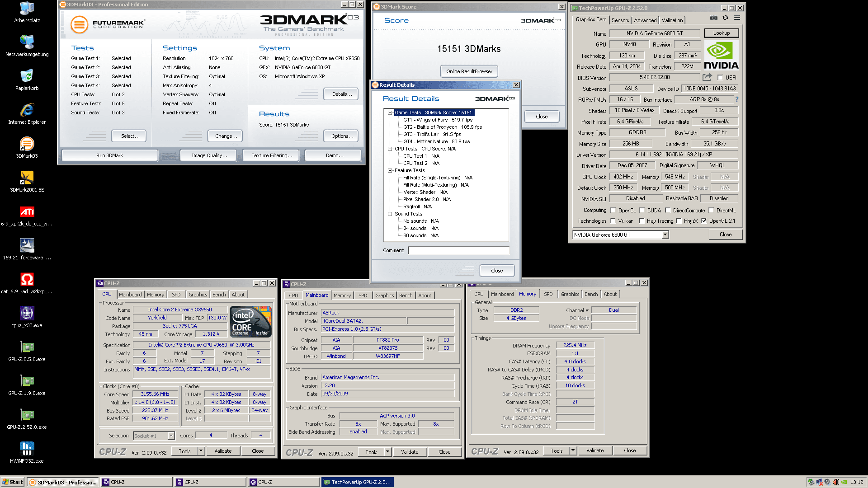Select the cat_6.9_rad omega driver icon
The width and height of the screenshot is (868, 488).
pyautogui.click(x=27, y=283)
